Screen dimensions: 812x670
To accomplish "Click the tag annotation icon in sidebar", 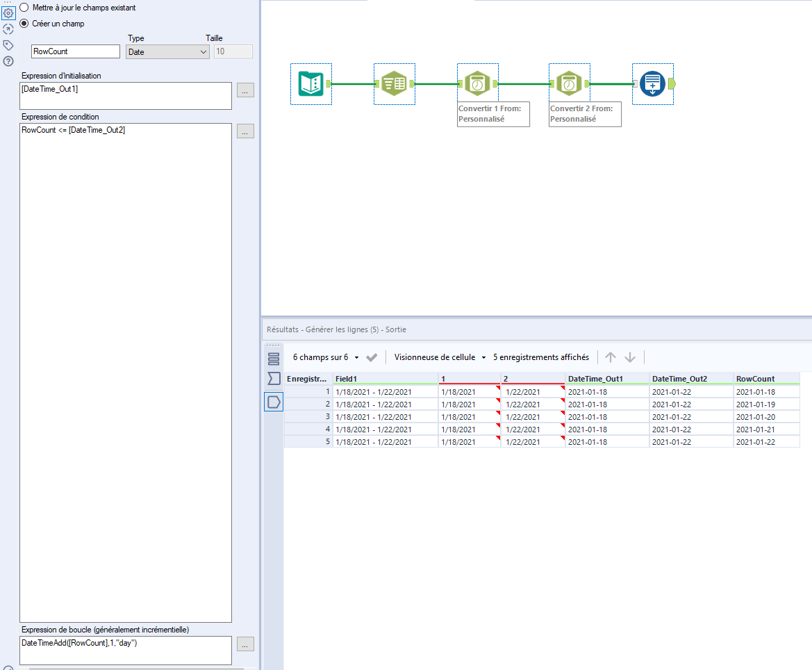I will (7, 44).
